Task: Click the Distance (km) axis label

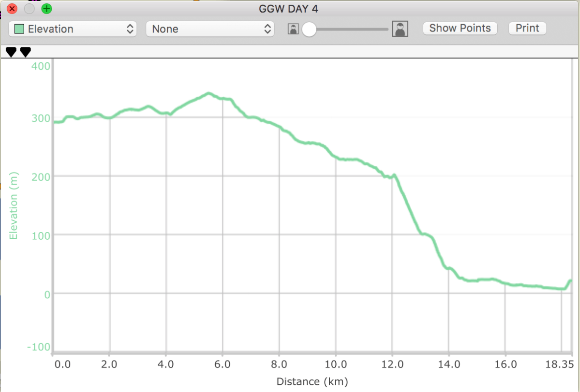Action: coord(312,381)
